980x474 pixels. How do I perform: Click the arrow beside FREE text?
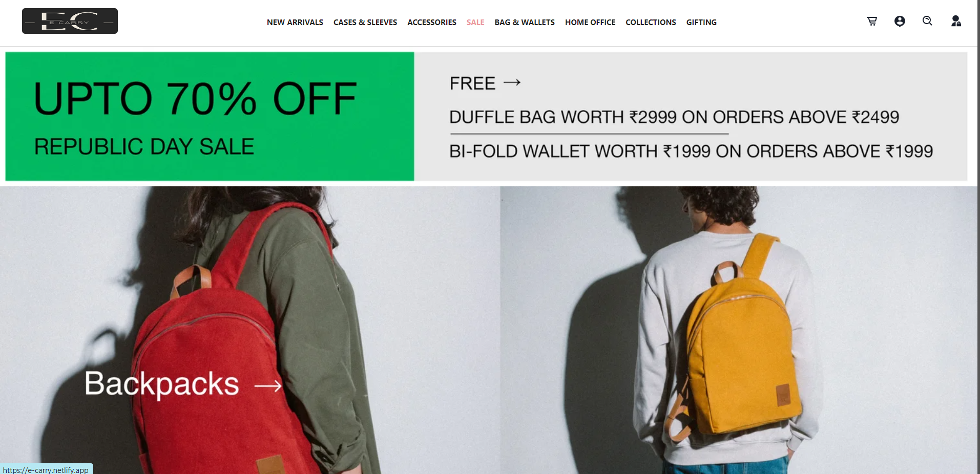tap(512, 82)
